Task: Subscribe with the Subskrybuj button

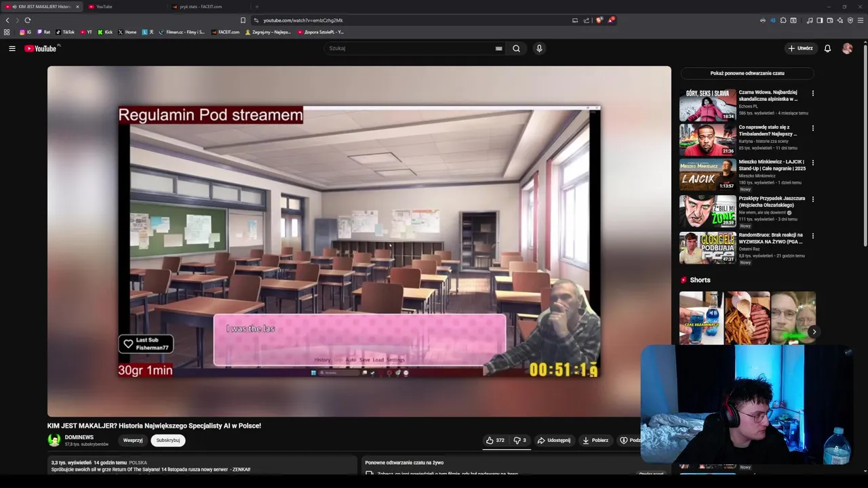Action: (x=168, y=440)
